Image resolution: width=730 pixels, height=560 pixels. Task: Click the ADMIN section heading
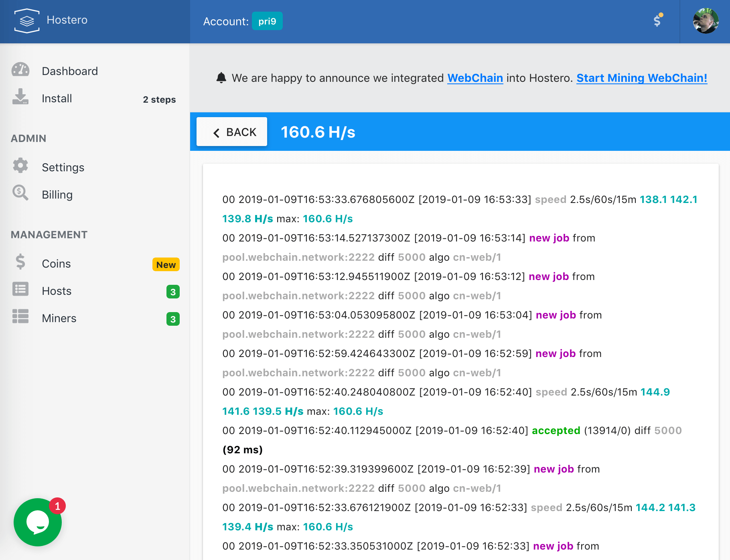coord(28,138)
